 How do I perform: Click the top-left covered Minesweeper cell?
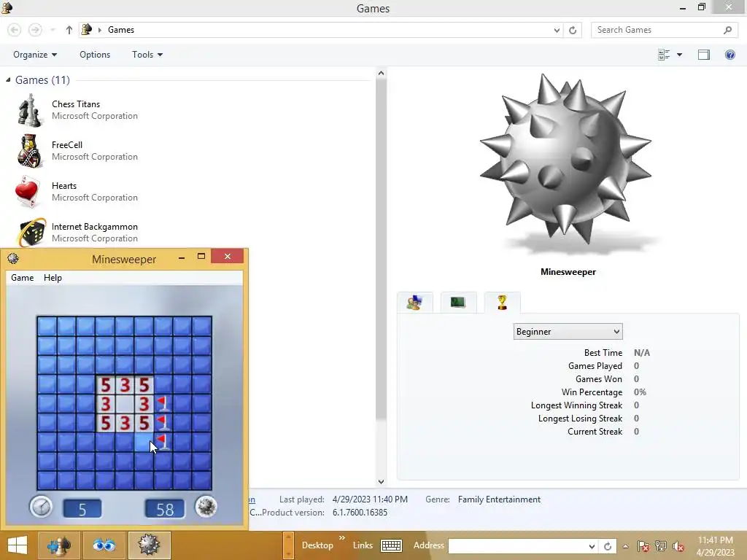tap(47, 327)
